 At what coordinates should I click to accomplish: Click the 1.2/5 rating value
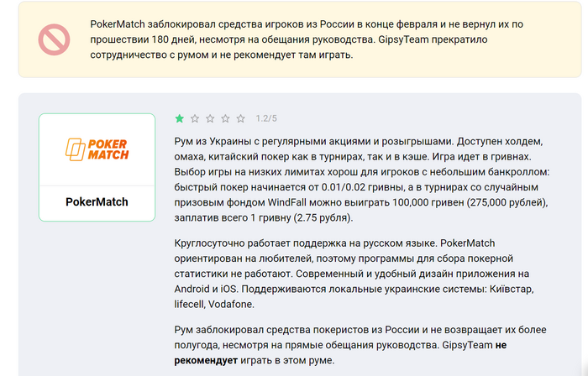point(266,118)
